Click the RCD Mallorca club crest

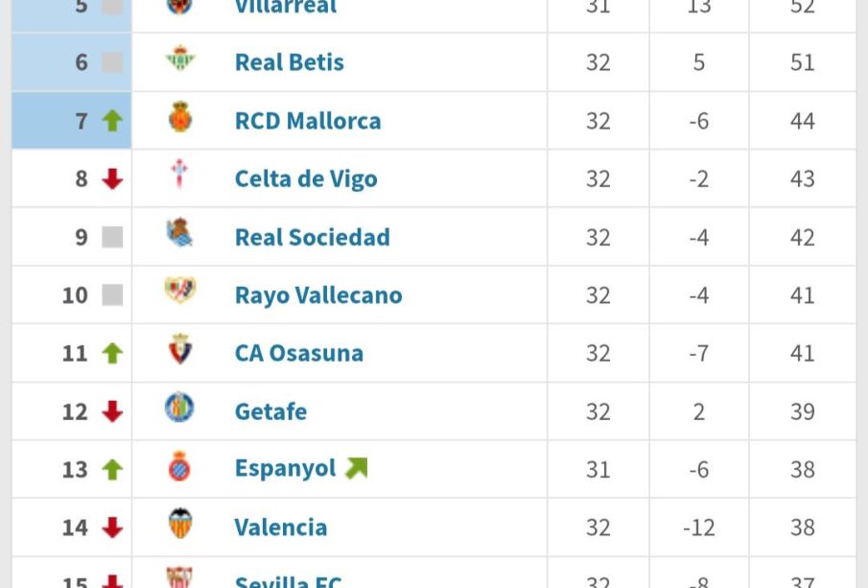tap(179, 119)
